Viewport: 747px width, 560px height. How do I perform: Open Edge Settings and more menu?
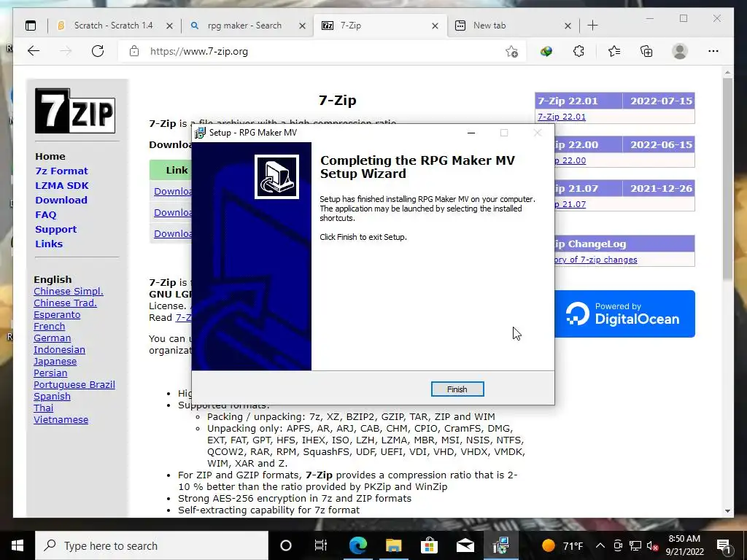pyautogui.click(x=713, y=52)
